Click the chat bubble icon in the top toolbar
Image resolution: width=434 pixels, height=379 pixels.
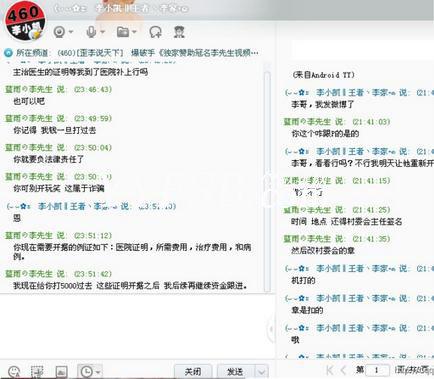click(155, 32)
